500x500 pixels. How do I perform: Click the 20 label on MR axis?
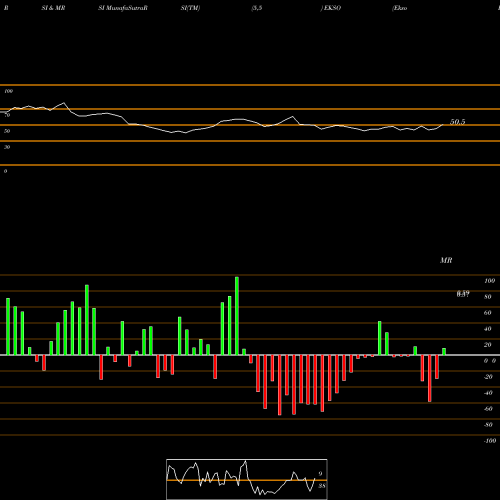tap(488, 345)
